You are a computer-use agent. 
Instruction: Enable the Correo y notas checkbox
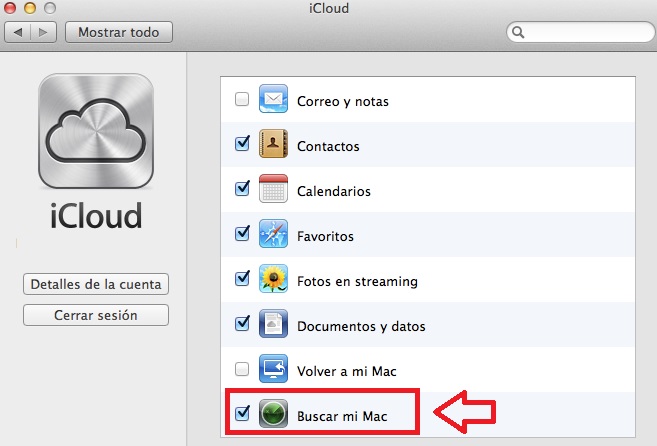(x=242, y=99)
